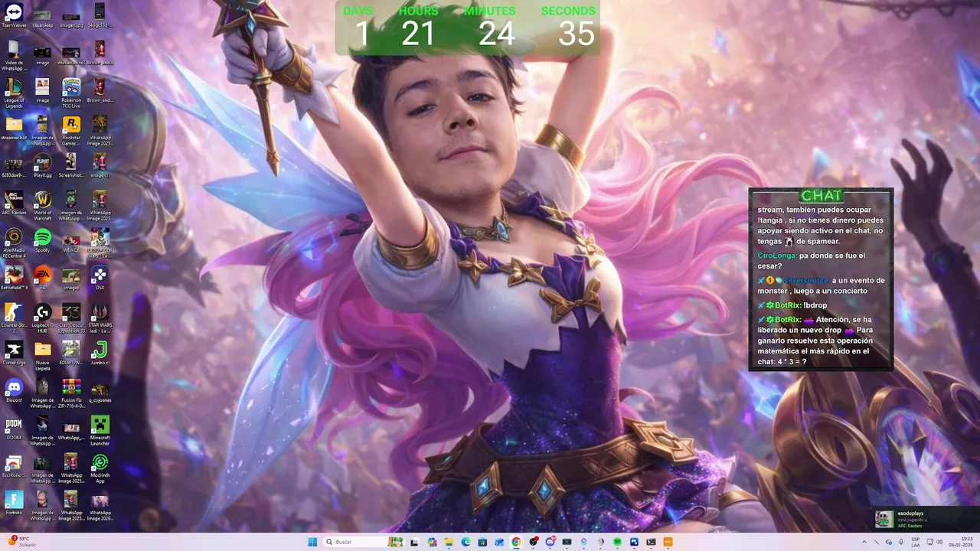Switch to Discord in the taskbar
Screen dimensions: 980x551
(550, 542)
